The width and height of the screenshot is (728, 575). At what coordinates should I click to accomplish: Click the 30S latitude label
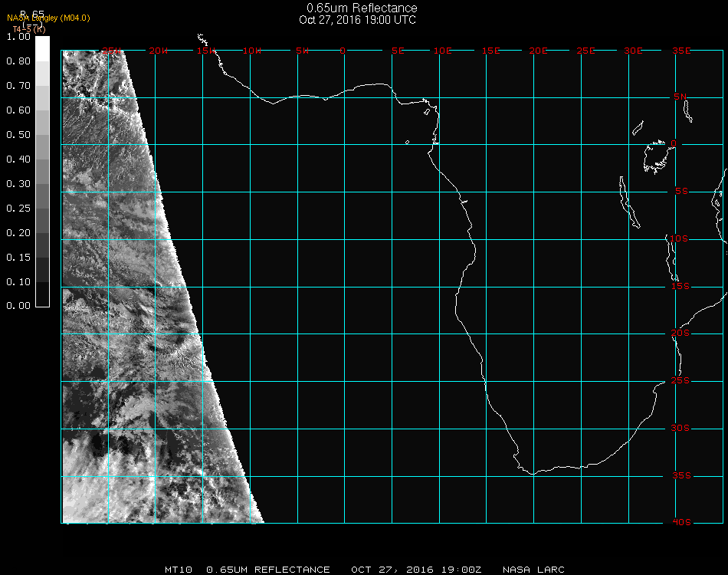tap(680, 429)
